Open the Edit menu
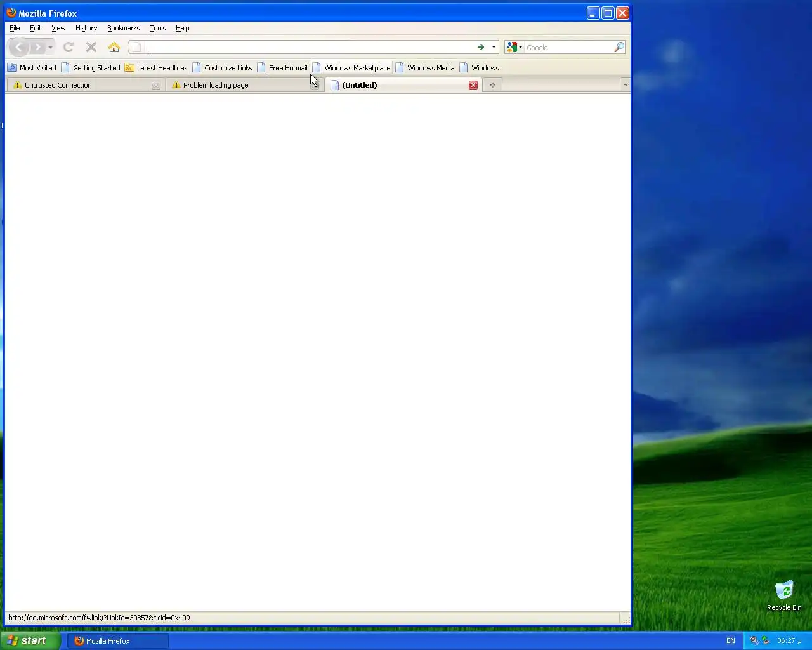812x650 pixels. coord(36,28)
